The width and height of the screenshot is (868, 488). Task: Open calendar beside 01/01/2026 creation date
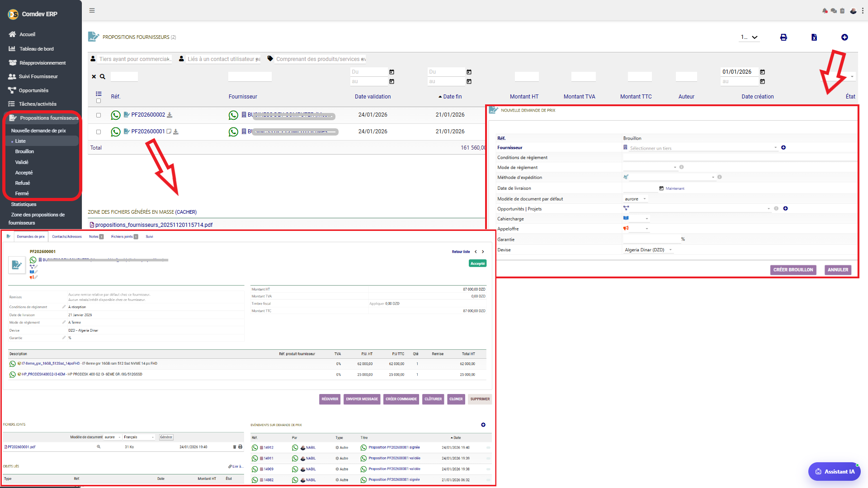(762, 72)
